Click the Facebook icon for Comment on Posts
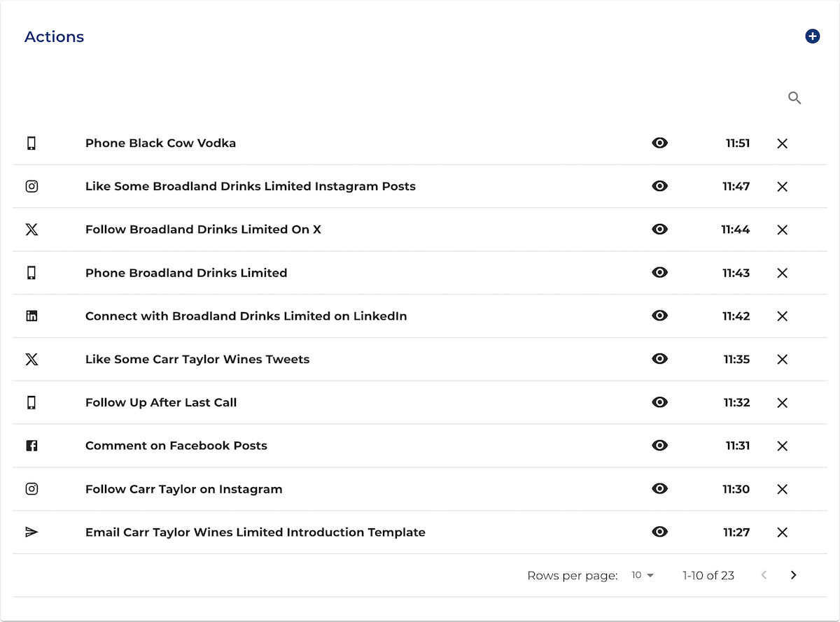Viewport: 840px width, 622px height. (x=31, y=446)
